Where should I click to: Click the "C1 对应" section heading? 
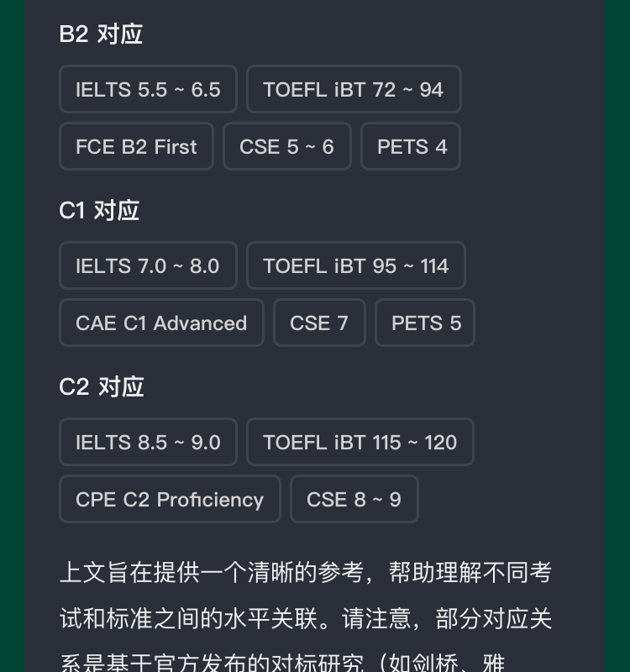click(x=99, y=210)
